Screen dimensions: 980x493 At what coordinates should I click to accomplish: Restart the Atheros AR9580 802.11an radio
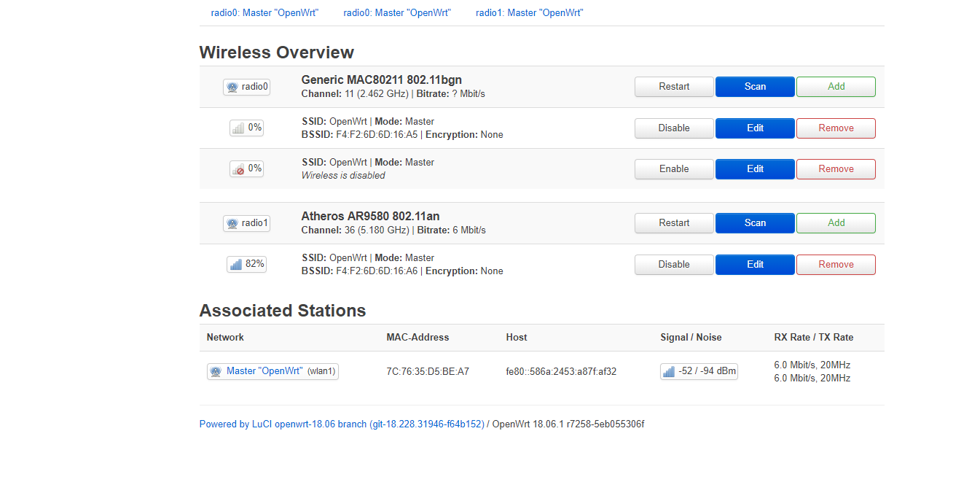coord(674,223)
